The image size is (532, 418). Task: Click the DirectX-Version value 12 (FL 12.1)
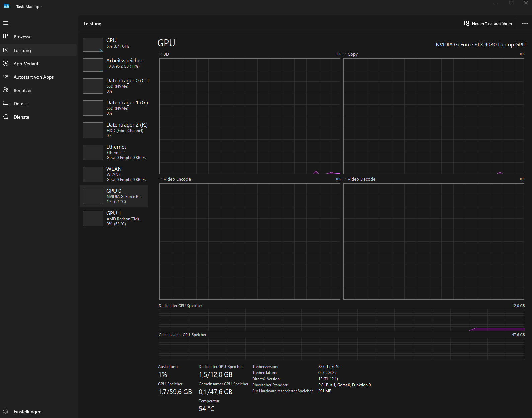click(x=328, y=379)
